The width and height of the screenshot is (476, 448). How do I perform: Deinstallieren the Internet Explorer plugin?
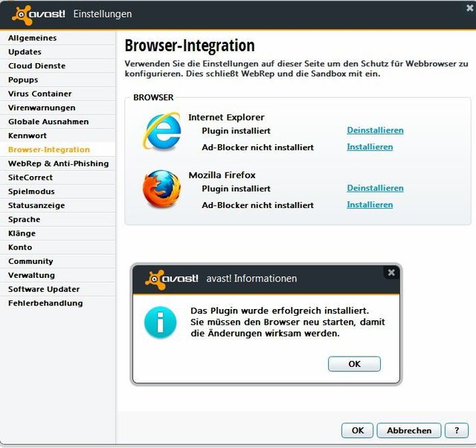[x=375, y=131]
